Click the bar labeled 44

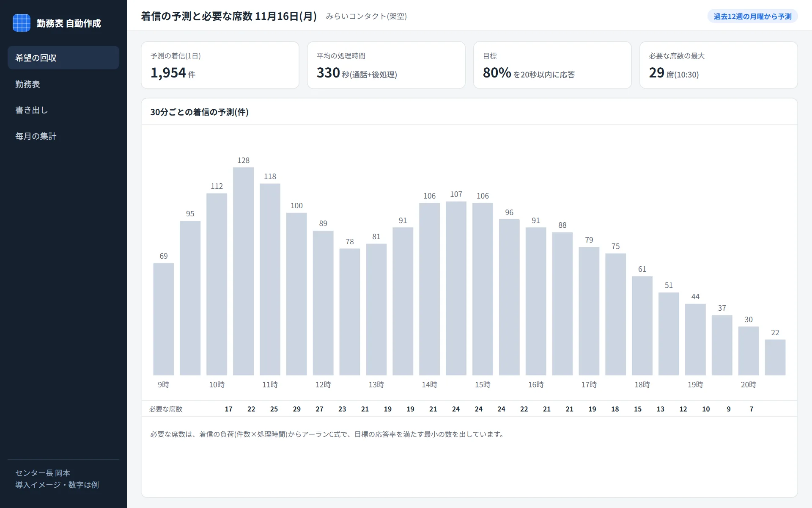point(695,340)
